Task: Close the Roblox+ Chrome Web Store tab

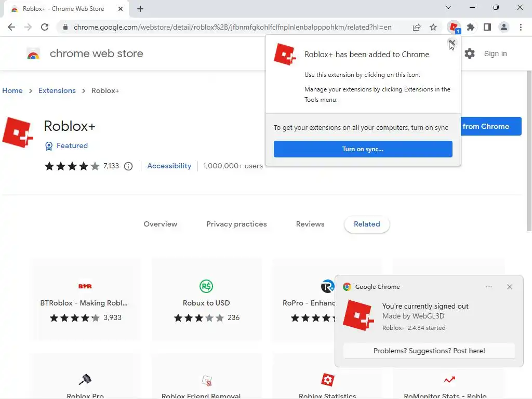Action: pyautogui.click(x=121, y=9)
